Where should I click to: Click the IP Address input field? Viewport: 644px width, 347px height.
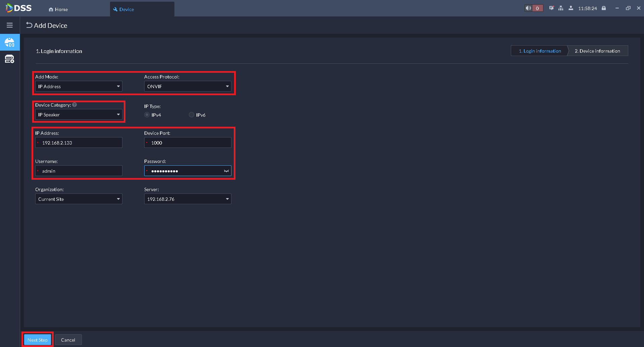click(79, 142)
